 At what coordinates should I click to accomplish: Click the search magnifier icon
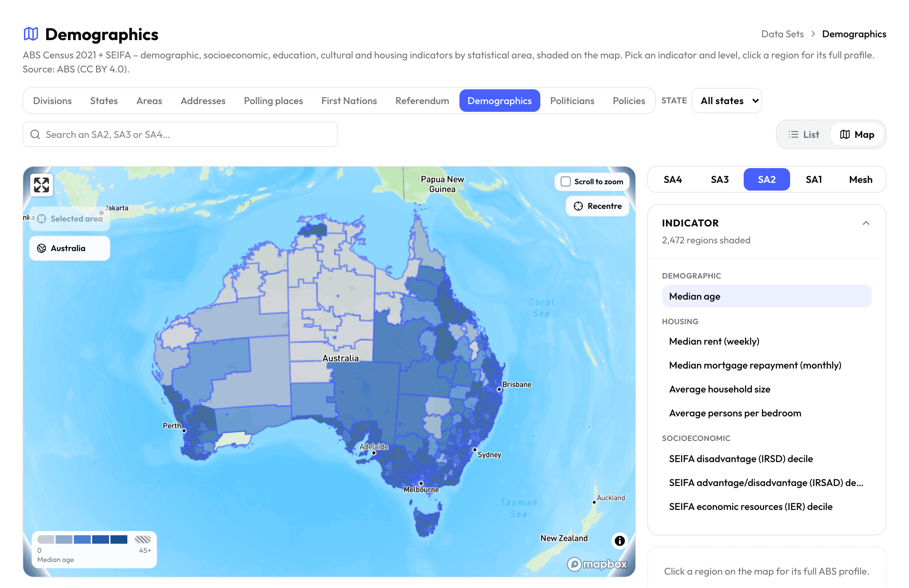(35, 134)
